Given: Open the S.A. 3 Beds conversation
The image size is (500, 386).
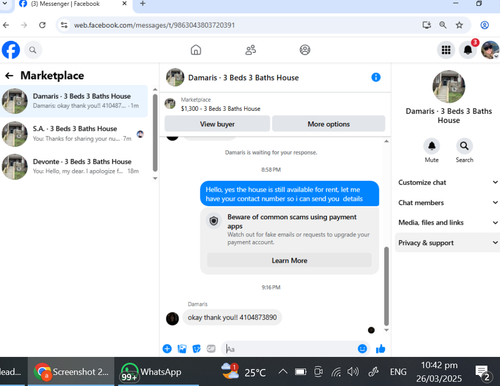Looking at the screenshot, I should 74,134.
